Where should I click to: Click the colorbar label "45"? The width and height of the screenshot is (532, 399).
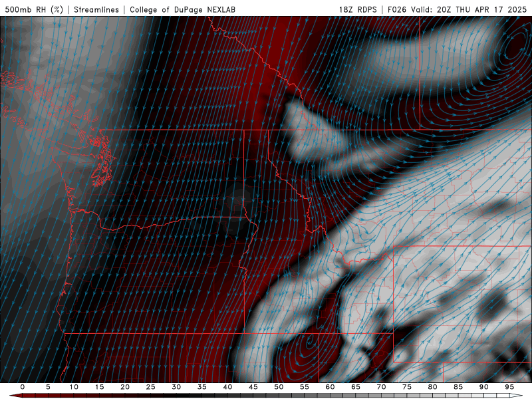pos(253,387)
